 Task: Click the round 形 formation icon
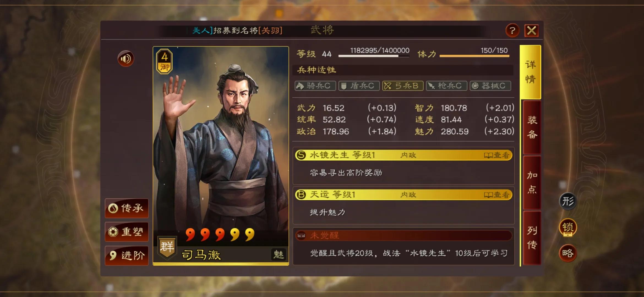(x=568, y=201)
